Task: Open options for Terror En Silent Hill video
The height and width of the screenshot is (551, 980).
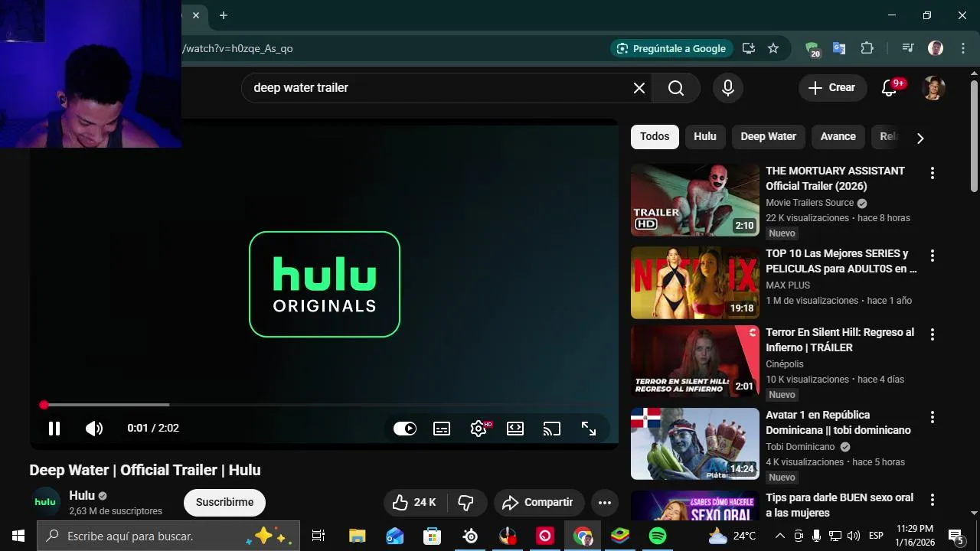Action: (x=932, y=334)
